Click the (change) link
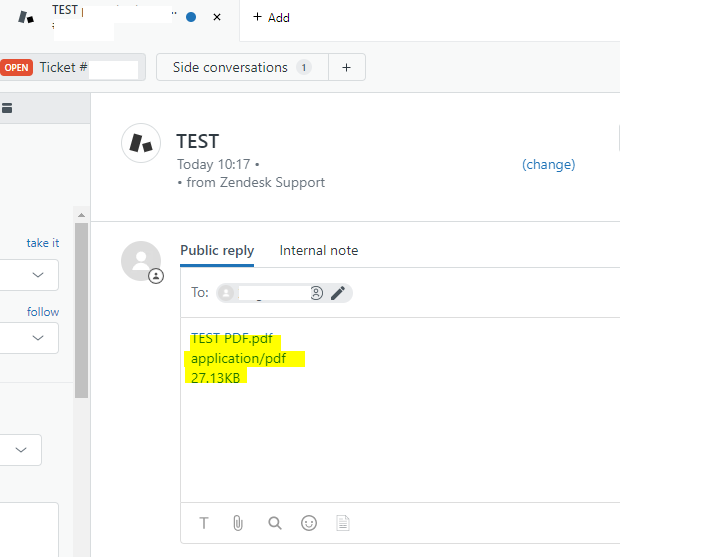 pos(548,165)
